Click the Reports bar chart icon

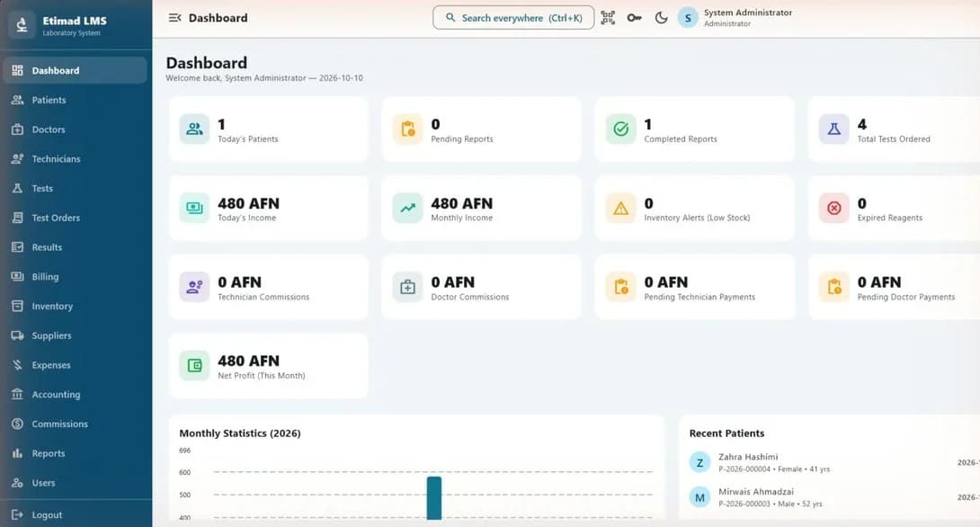[x=17, y=453]
